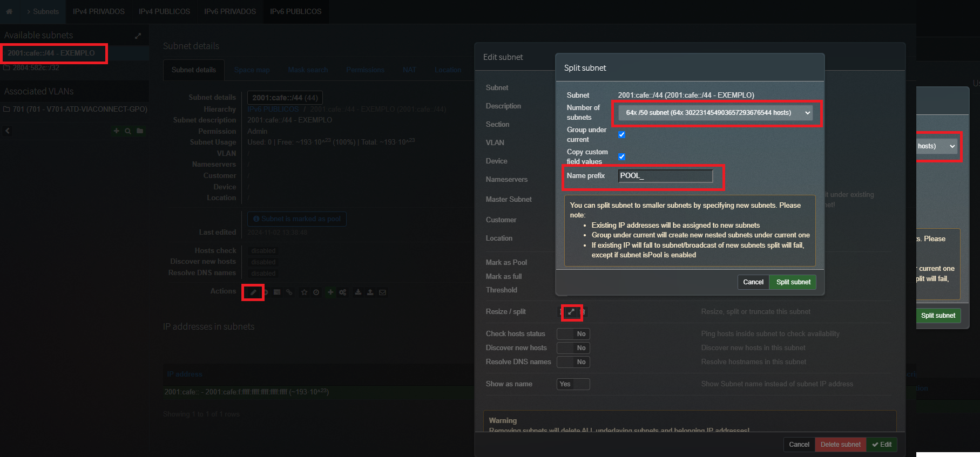Viewport: 980px width, 457px height.
Task: Click Cancel in Edit subnet footer
Action: point(799,445)
